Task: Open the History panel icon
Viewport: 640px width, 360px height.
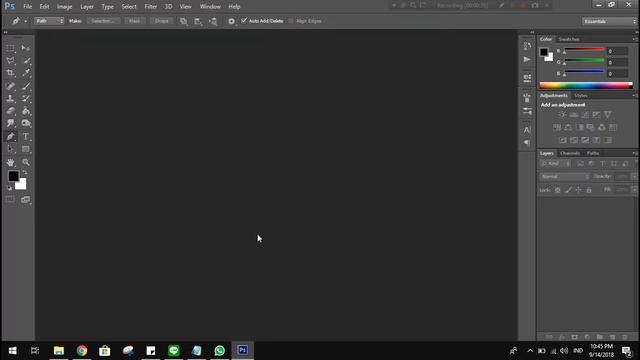Action: (527, 46)
